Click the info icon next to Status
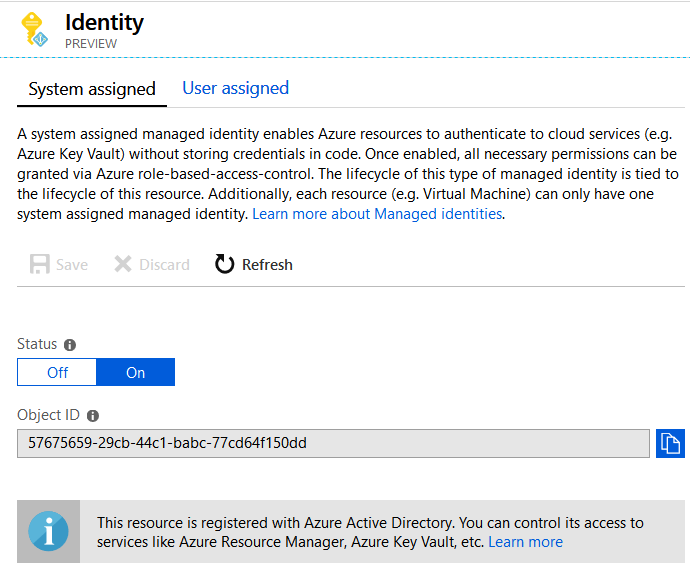The height and width of the screenshot is (566, 690). 70,345
